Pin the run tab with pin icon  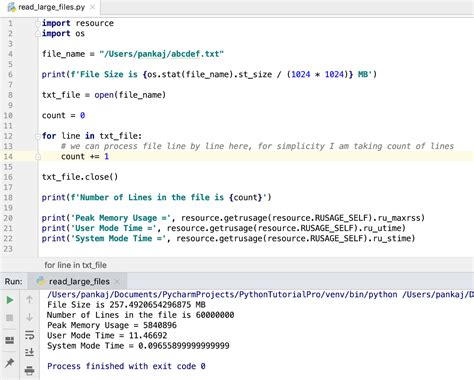tap(10, 363)
